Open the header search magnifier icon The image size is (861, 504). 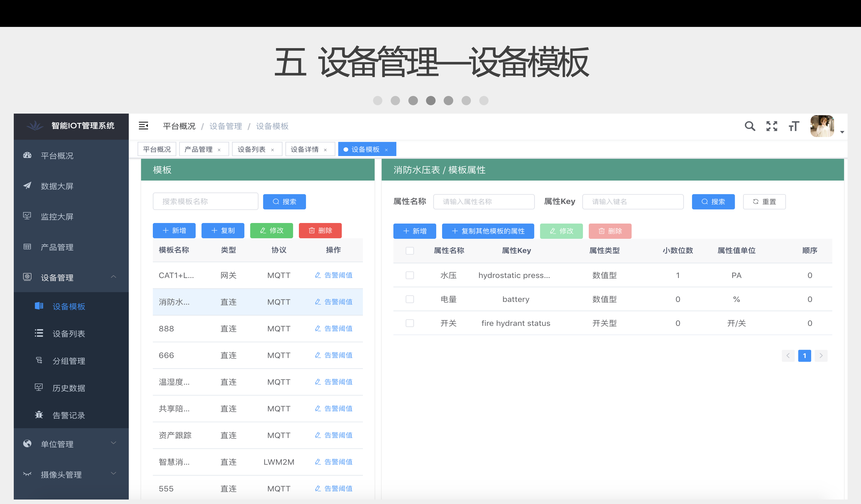(x=750, y=126)
